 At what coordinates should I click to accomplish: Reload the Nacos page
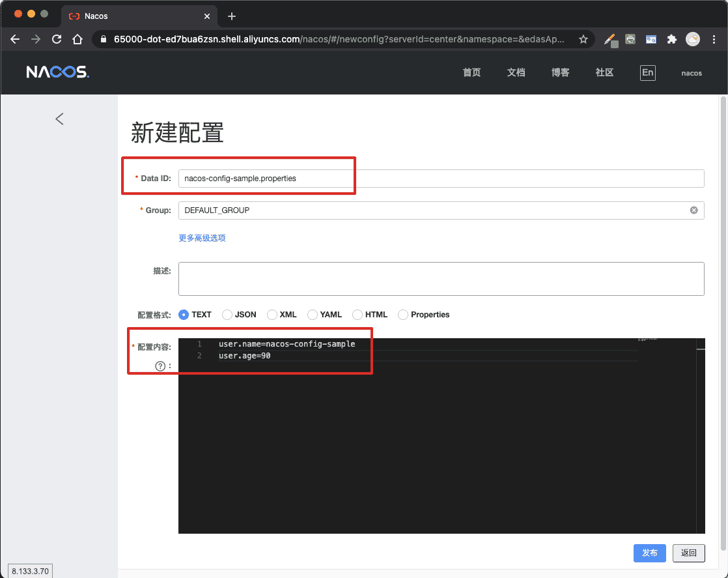pos(57,40)
